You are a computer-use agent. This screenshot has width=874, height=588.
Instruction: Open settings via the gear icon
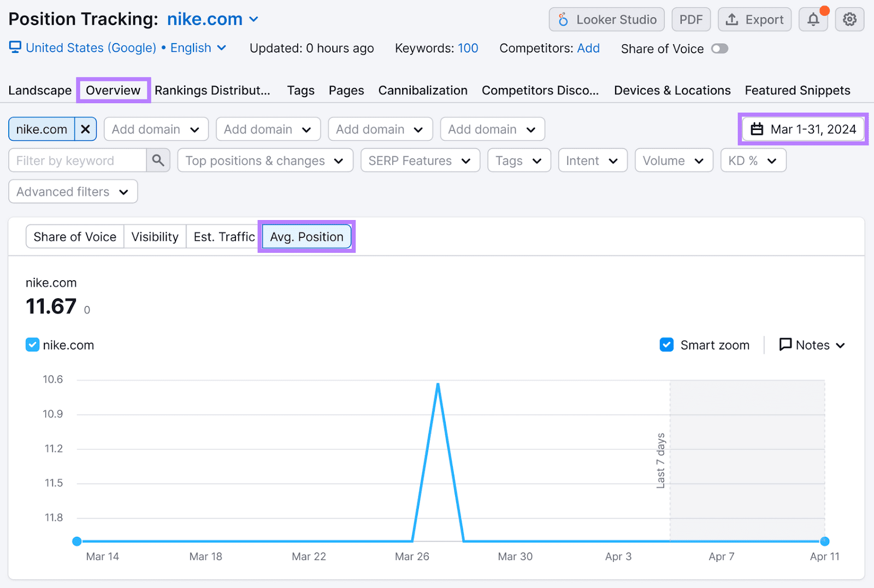[849, 20]
